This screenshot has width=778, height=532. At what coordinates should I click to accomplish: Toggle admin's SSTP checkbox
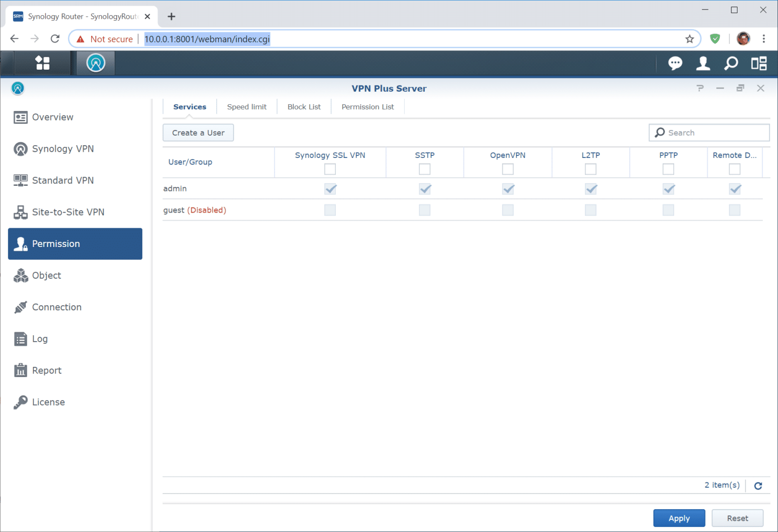point(425,189)
